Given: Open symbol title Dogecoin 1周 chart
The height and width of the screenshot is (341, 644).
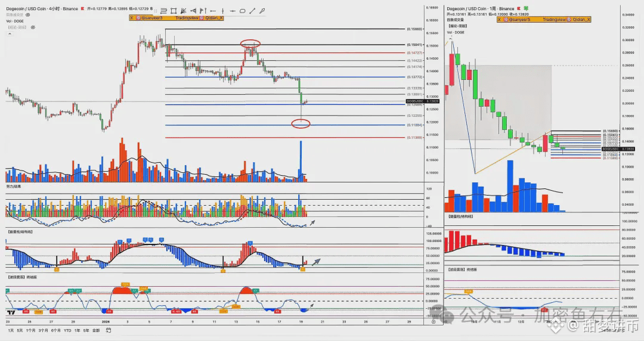Looking at the screenshot, I should [x=481, y=8].
